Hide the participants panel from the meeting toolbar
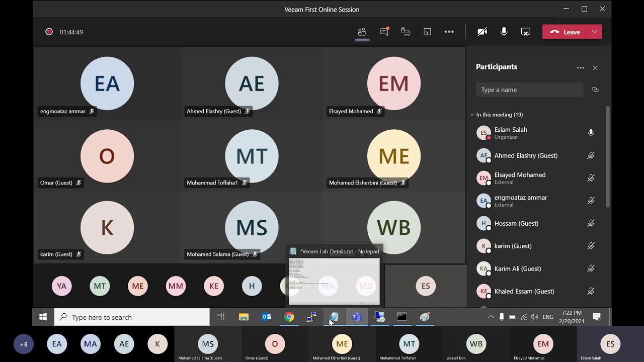Image resolution: width=644 pixels, height=362 pixels. click(362, 32)
